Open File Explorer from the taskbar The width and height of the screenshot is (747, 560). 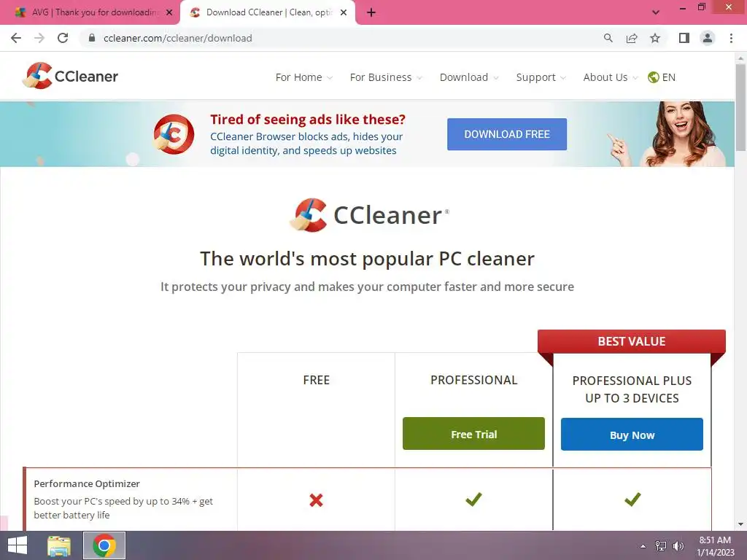coord(59,545)
